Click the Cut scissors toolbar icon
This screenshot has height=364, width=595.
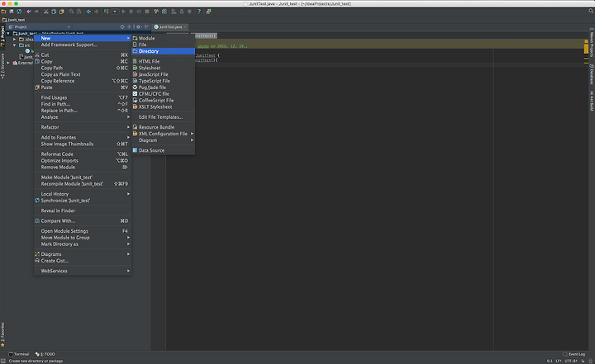coord(46,12)
